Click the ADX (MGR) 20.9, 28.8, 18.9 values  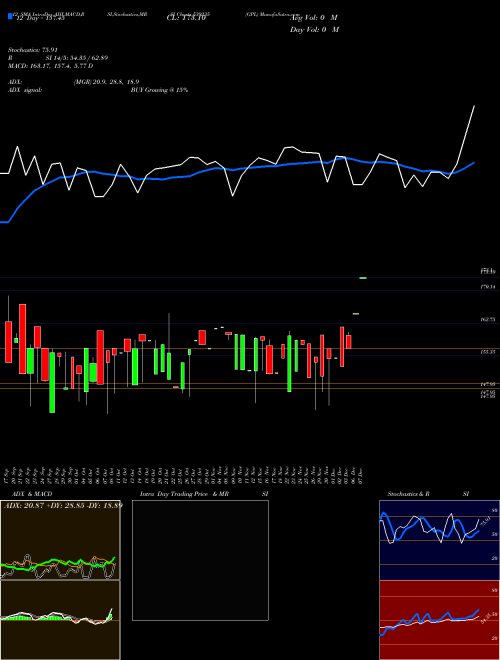(106, 82)
